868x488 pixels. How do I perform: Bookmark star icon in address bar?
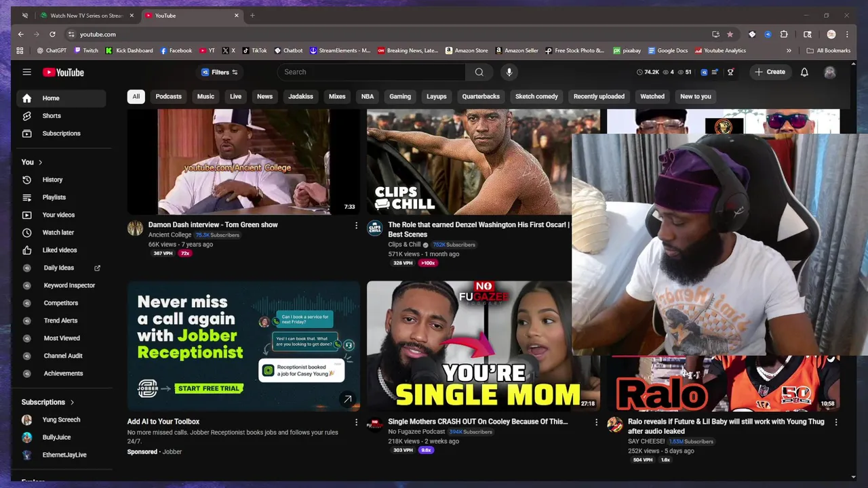pos(730,34)
